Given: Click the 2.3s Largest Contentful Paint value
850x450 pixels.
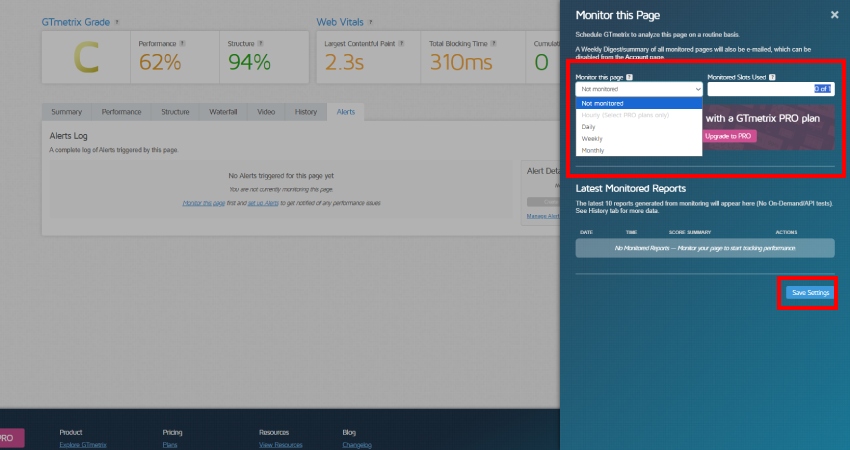Looking at the screenshot, I should (344, 62).
